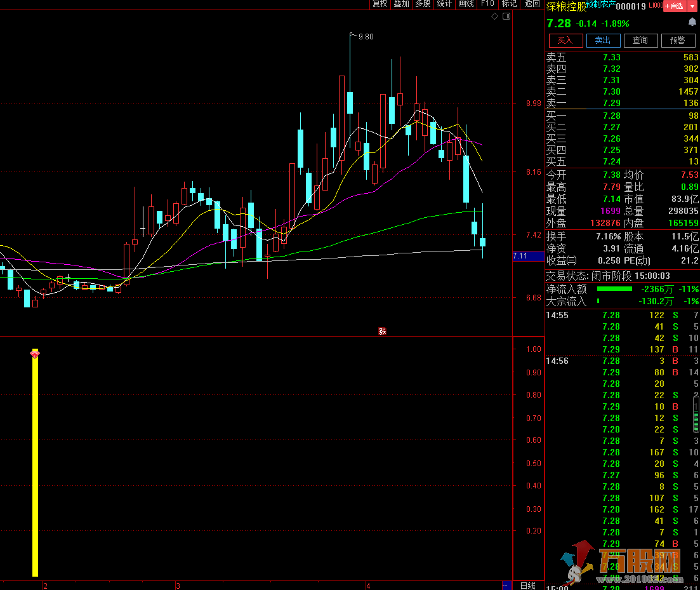The image size is (700, 590).
Task: Open the 复权 (rights adjustment) menu
Action: (x=380, y=4)
